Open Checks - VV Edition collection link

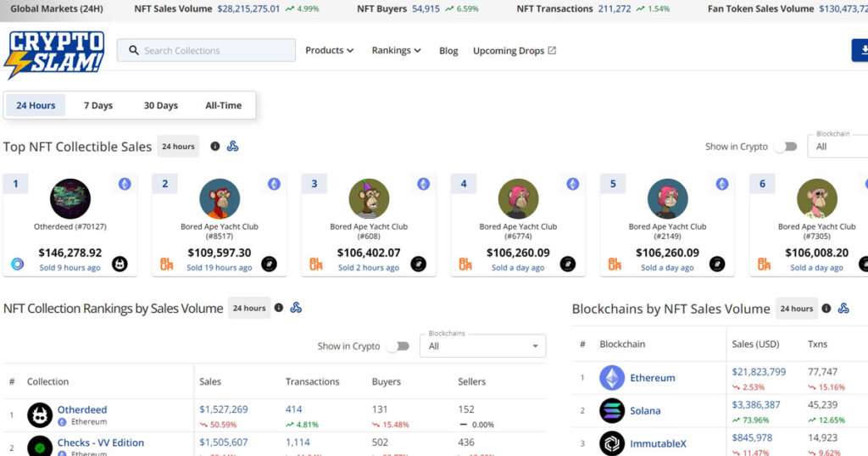(x=101, y=442)
